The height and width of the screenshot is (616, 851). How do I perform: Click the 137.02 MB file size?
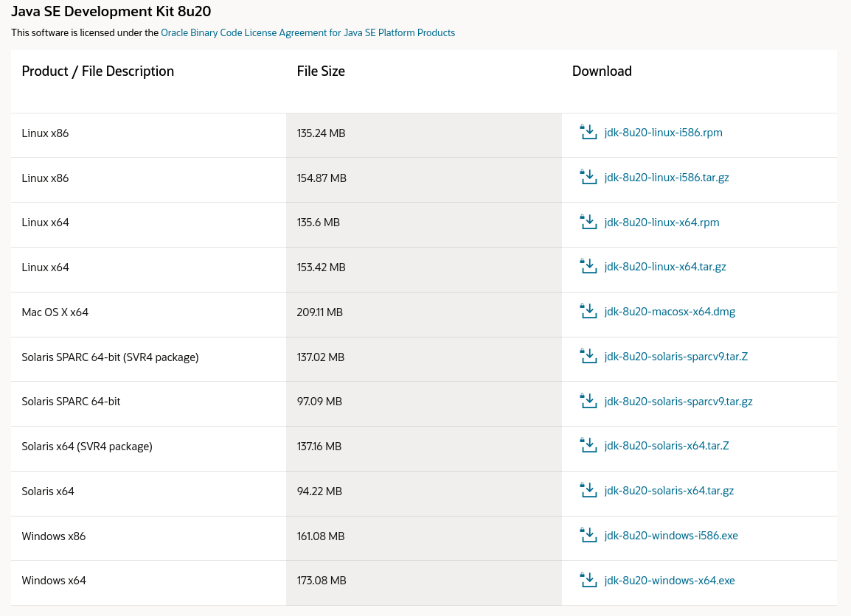[x=321, y=357]
